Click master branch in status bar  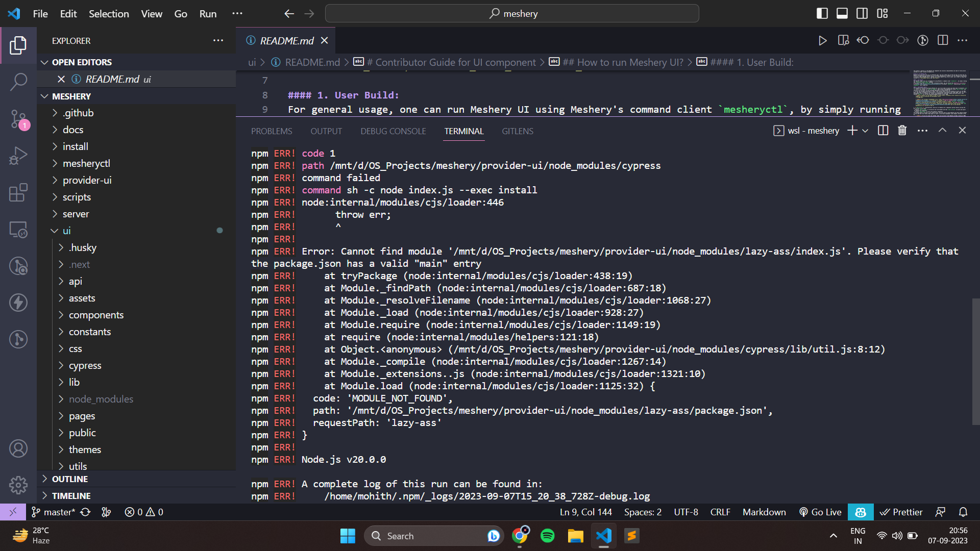pyautogui.click(x=53, y=512)
